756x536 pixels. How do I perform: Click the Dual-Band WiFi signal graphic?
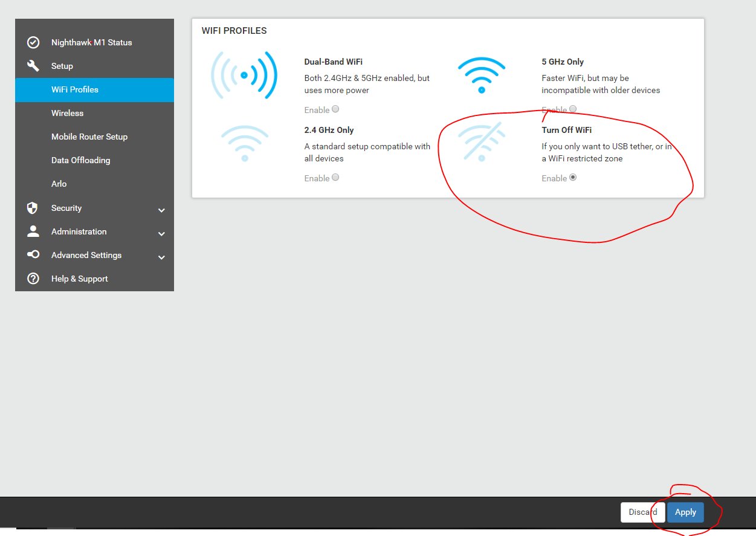(244, 76)
